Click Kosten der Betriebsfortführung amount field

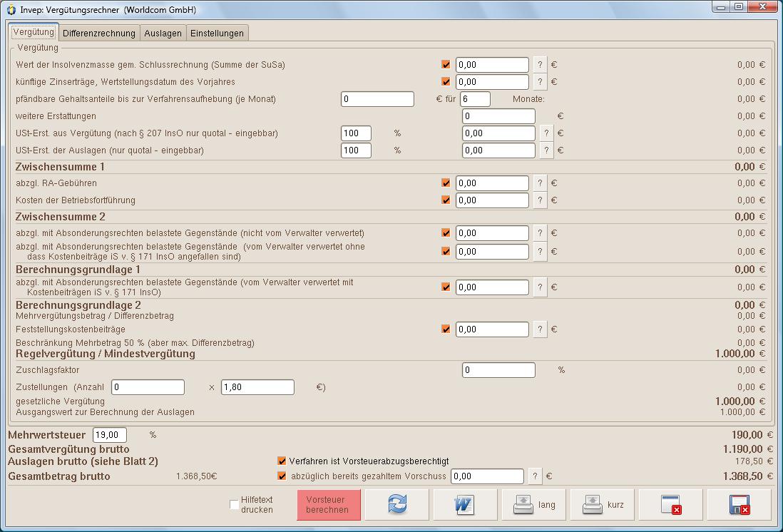(492, 200)
